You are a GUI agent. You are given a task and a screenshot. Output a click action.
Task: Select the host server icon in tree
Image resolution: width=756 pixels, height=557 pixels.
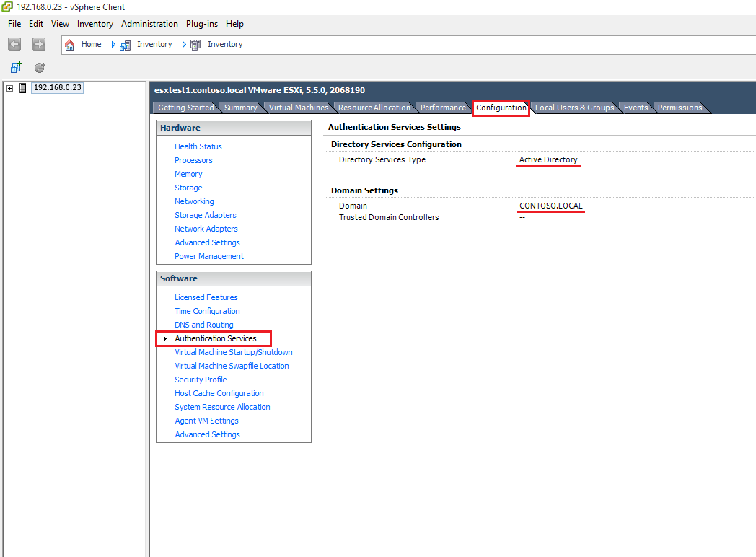(23, 88)
